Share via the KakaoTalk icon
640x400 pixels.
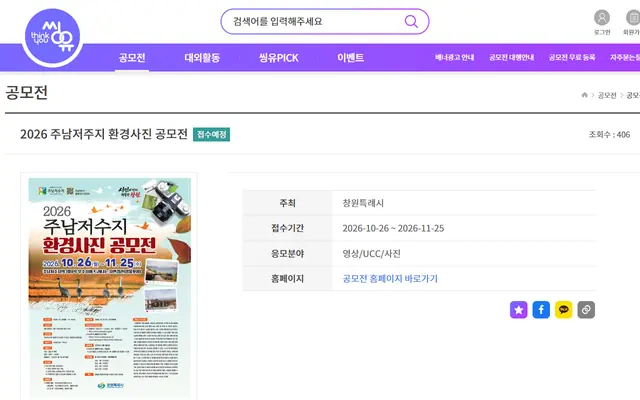click(563, 310)
